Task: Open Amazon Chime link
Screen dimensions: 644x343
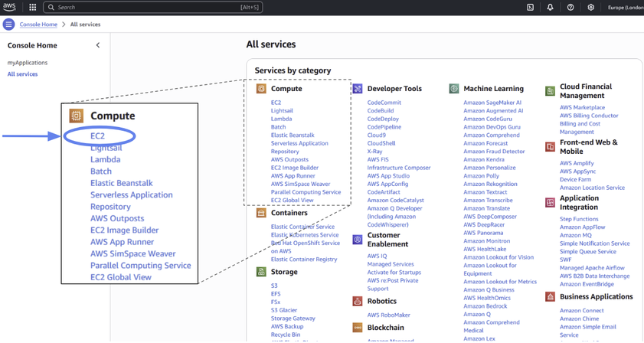Action: click(x=579, y=318)
